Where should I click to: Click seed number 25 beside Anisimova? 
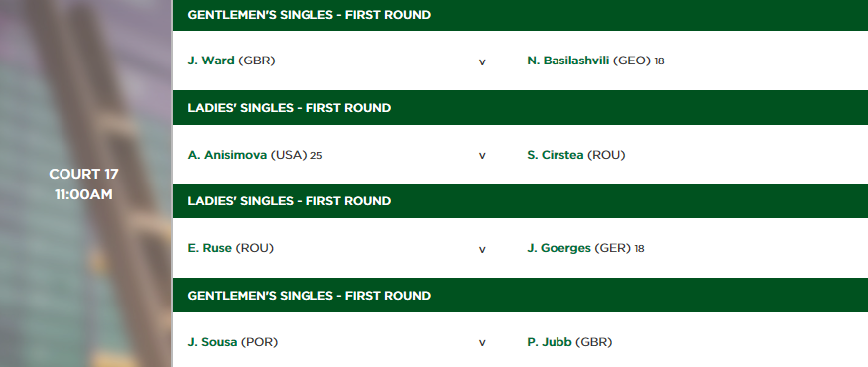(x=316, y=156)
